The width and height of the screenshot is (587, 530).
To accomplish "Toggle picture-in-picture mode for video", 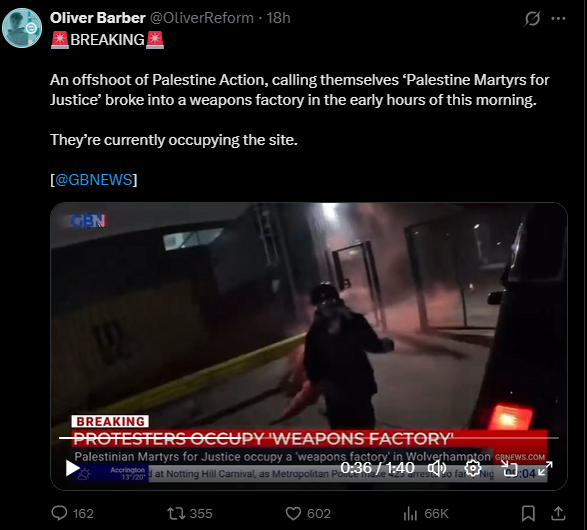I will pyautogui.click(x=509, y=468).
